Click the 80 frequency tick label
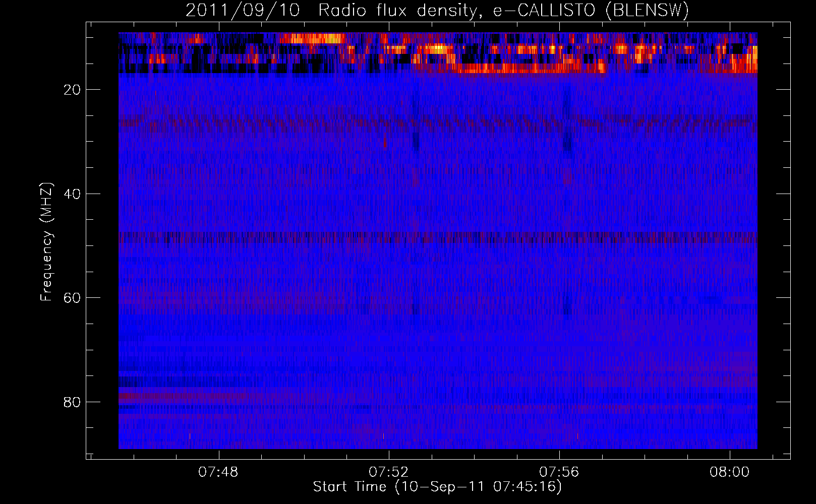 pyautogui.click(x=73, y=402)
